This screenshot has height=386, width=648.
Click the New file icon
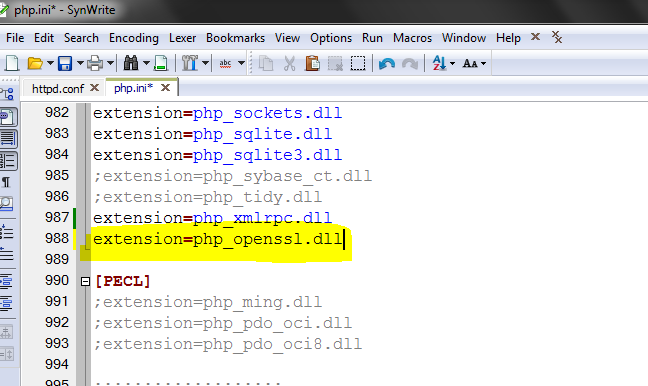click(x=12, y=63)
